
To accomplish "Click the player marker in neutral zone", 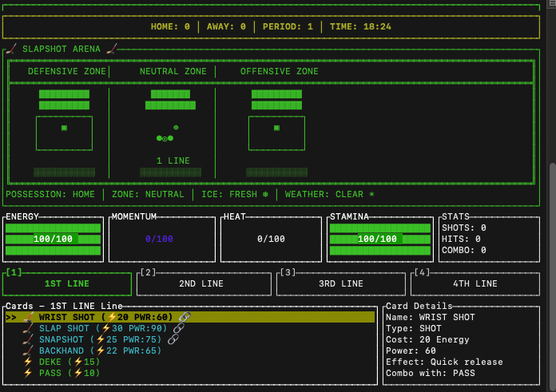I will coord(165,138).
